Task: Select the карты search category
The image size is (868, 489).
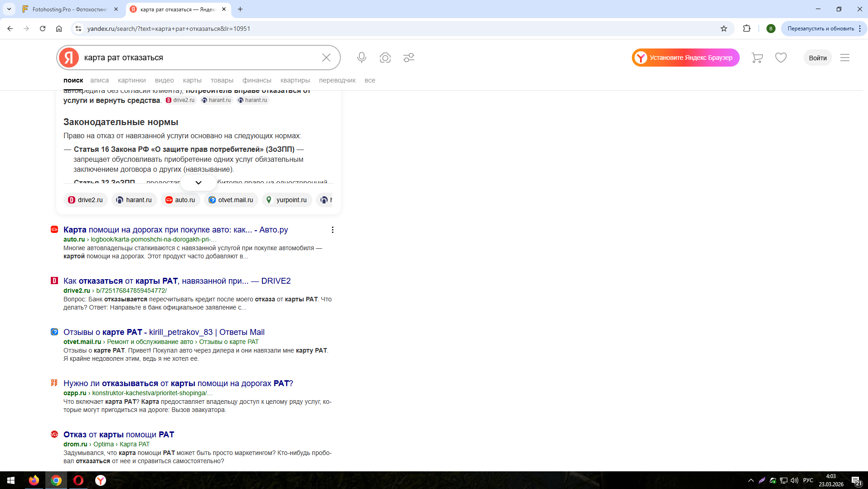Action: (x=192, y=80)
